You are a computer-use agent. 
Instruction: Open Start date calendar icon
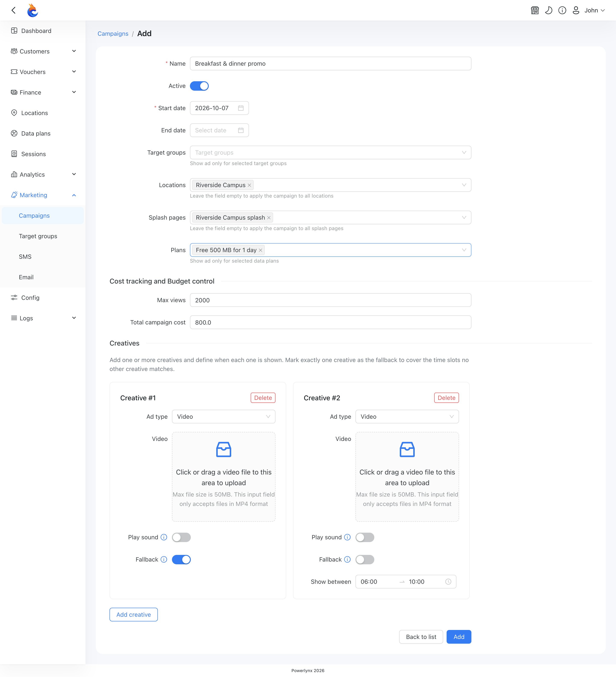(241, 108)
